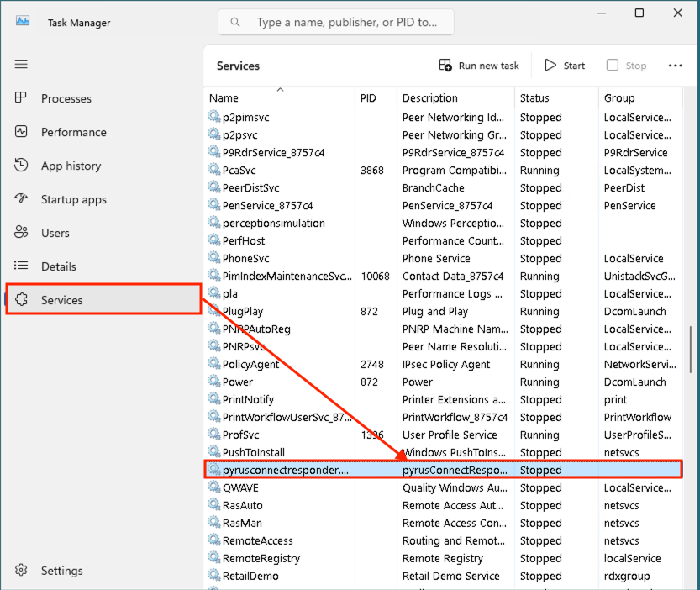The width and height of the screenshot is (700, 590).
Task: Start the selected service
Action: 565,66
